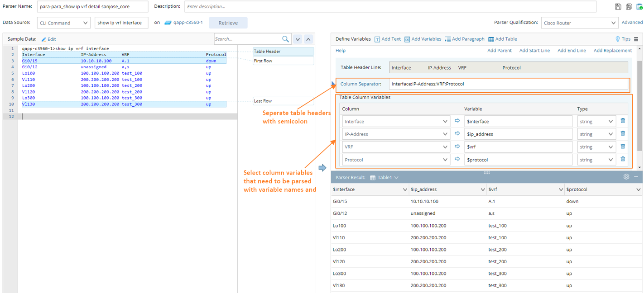Open the CLI Command data source dropdown
This screenshot has width=644, height=293.
pos(63,23)
